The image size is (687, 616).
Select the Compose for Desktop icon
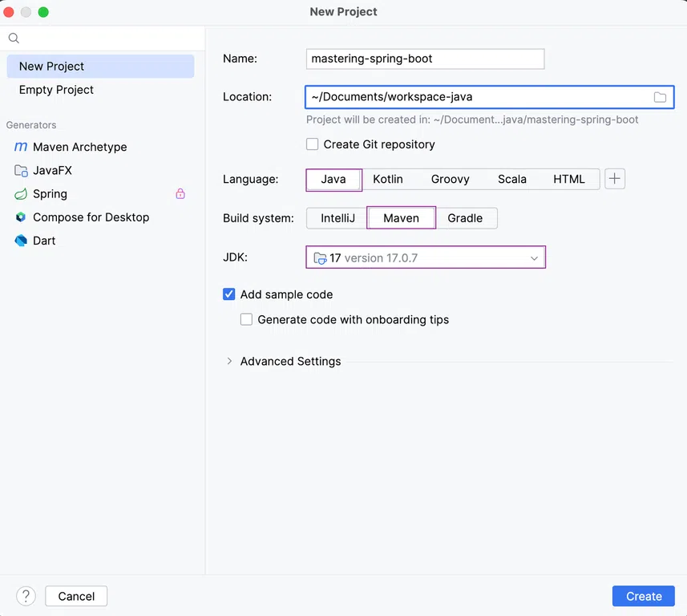point(21,217)
